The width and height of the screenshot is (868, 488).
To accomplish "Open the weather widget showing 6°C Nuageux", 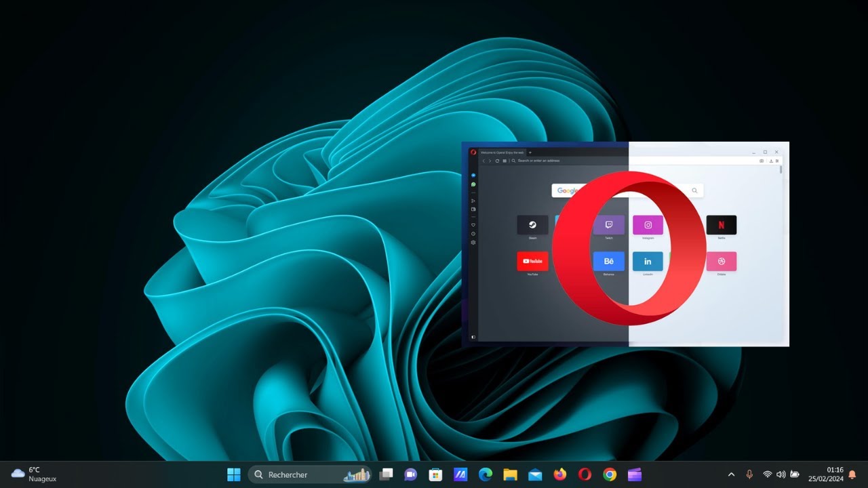I will click(x=34, y=474).
